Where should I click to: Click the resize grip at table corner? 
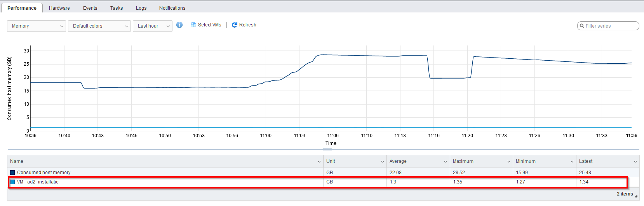click(x=636, y=196)
